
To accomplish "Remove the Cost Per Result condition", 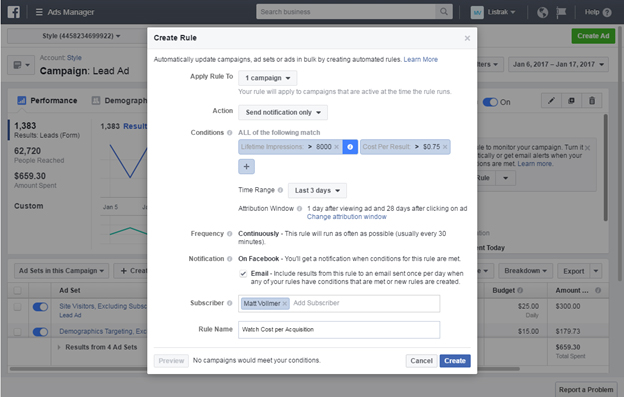I will tap(445, 147).
